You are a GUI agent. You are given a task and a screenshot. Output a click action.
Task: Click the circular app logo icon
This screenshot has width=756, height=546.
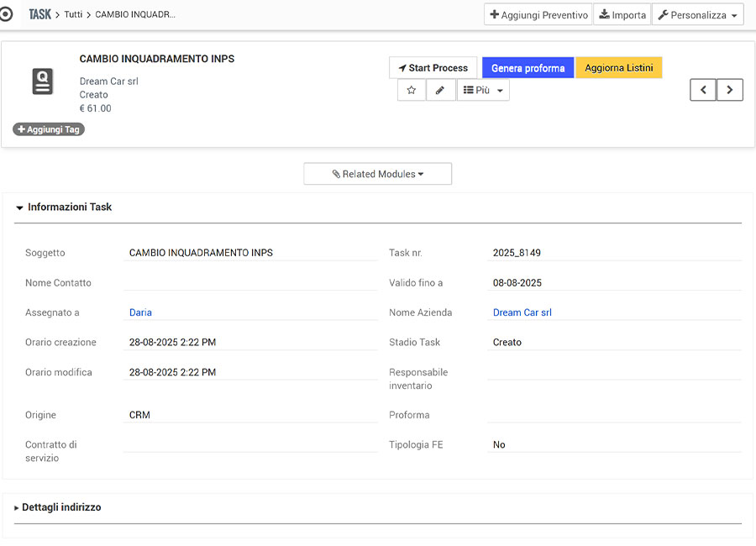point(7,14)
